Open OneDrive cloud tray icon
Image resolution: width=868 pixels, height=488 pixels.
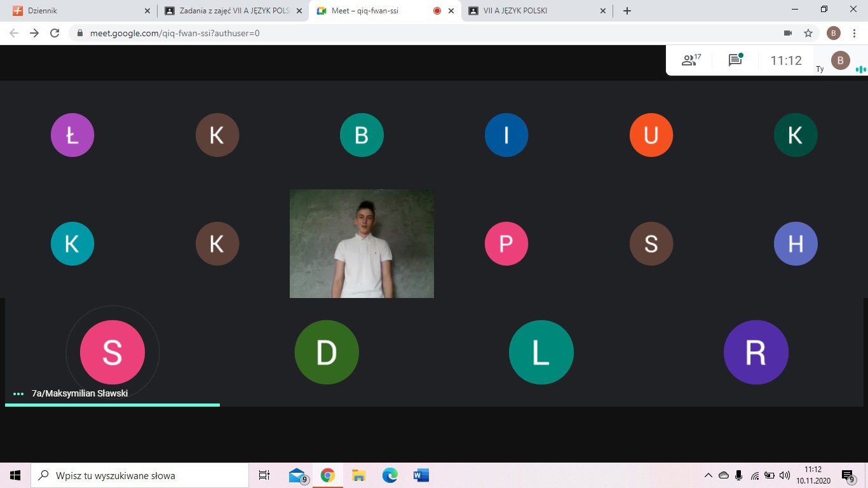[x=724, y=475]
